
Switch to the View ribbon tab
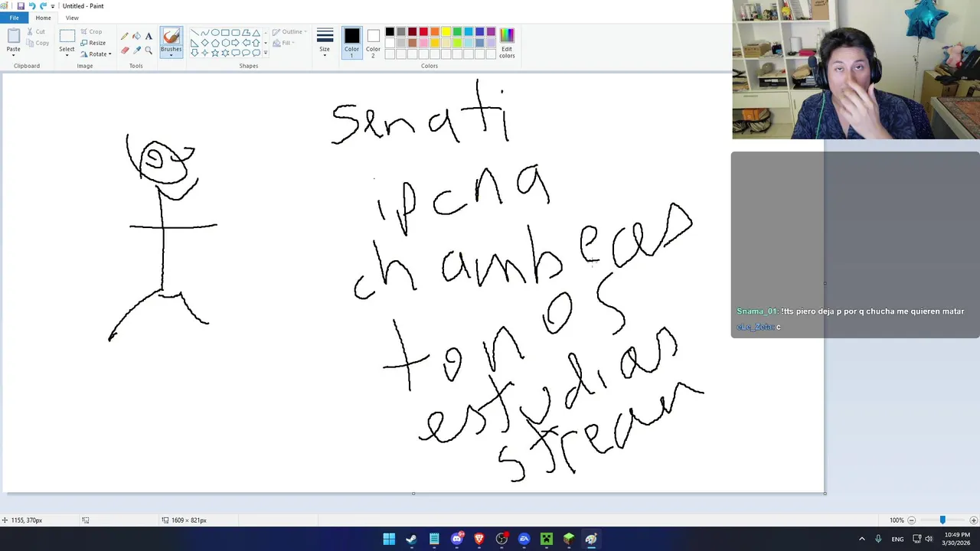(72, 18)
